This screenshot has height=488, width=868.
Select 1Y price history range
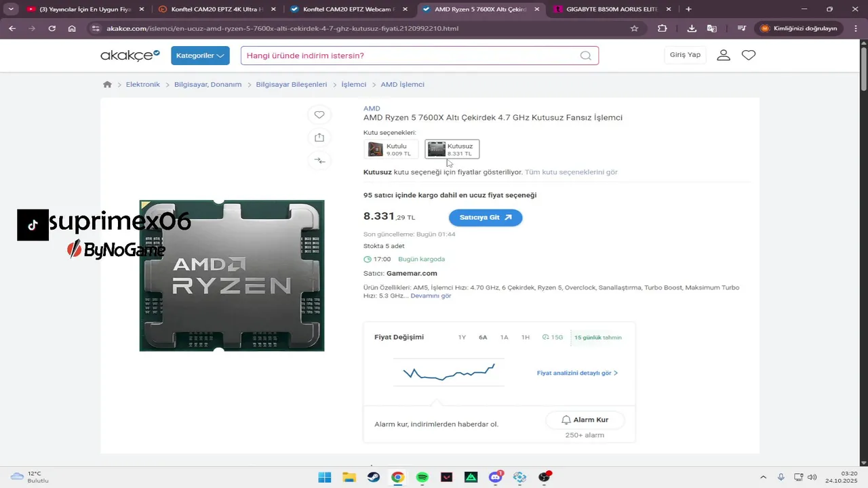tap(462, 337)
